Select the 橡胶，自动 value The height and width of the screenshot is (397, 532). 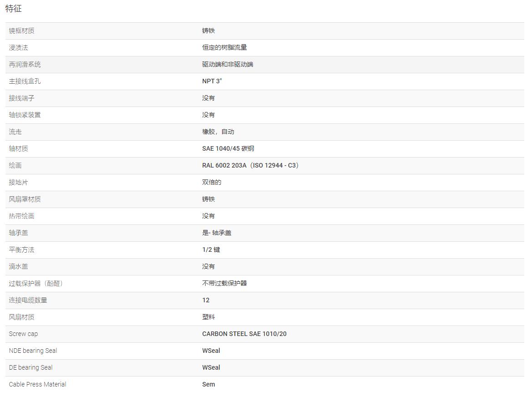click(x=218, y=132)
